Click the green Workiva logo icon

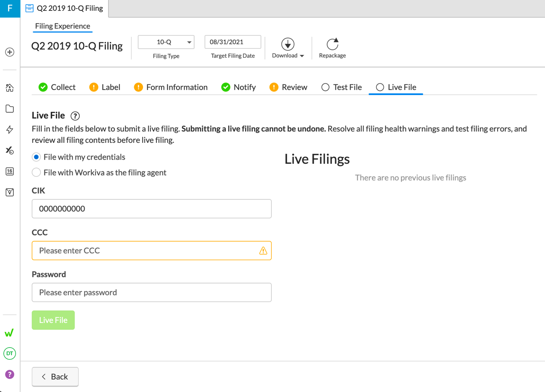click(9, 333)
